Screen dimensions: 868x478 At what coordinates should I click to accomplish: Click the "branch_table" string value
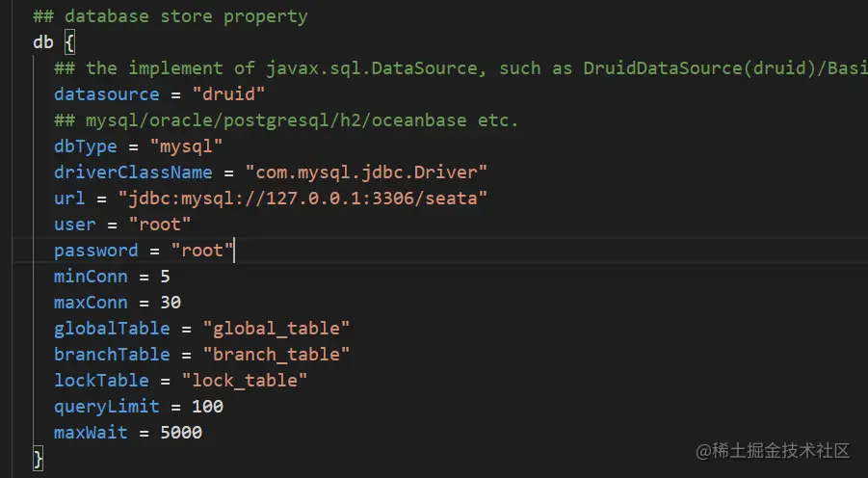tap(276, 355)
